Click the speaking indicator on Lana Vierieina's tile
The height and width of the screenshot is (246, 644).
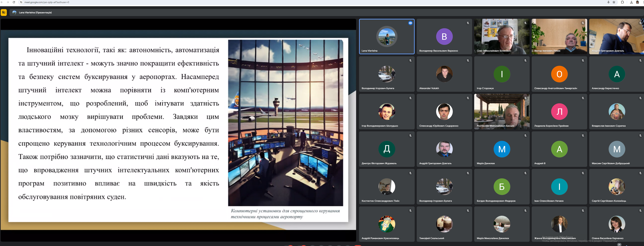pyautogui.click(x=410, y=23)
